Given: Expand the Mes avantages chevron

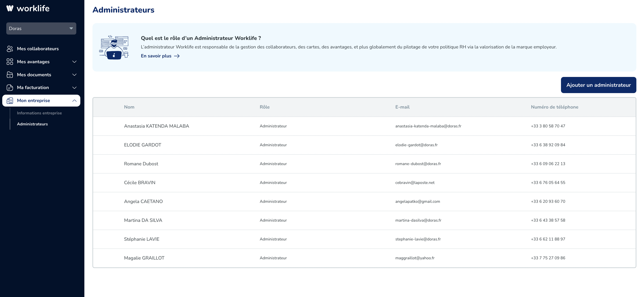Looking at the screenshot, I should click(74, 62).
